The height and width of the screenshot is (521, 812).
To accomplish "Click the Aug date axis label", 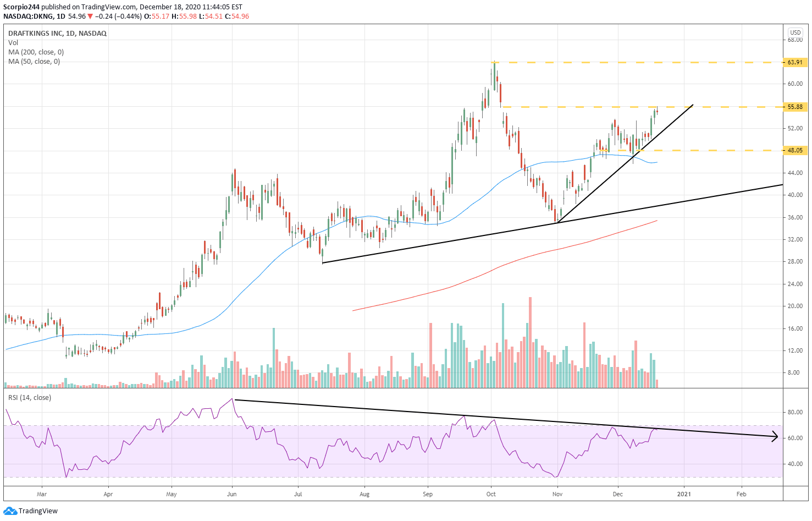I will point(364,495).
